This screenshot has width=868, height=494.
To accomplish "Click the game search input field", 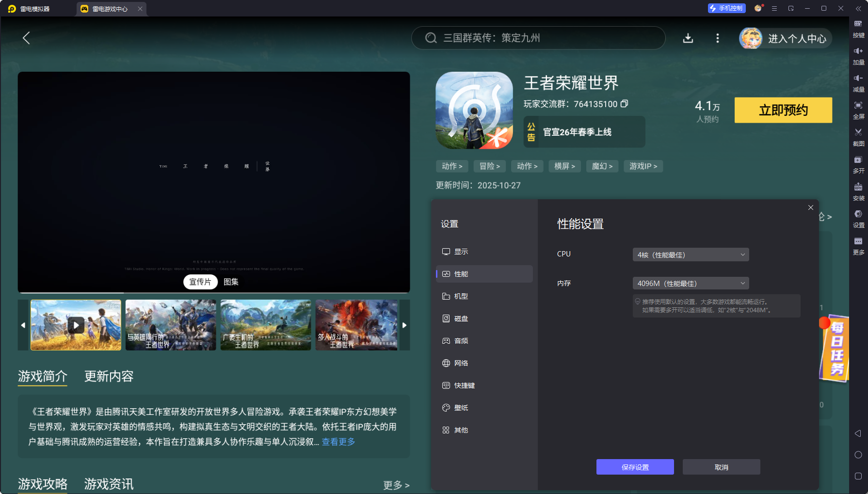I will coord(538,38).
